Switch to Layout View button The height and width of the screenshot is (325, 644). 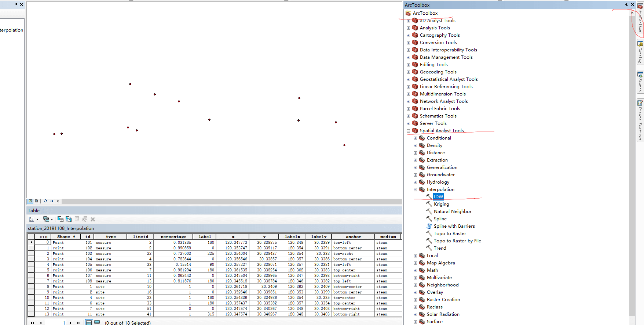(36, 201)
